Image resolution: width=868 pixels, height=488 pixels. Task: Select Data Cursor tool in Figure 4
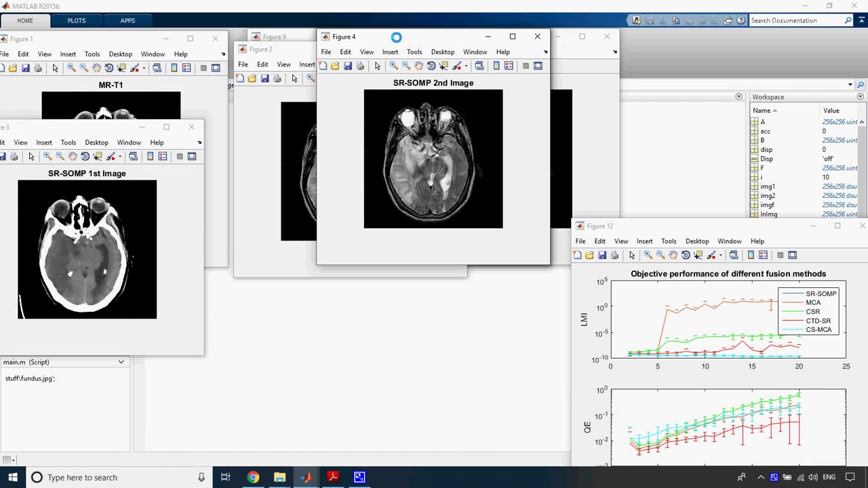point(444,66)
